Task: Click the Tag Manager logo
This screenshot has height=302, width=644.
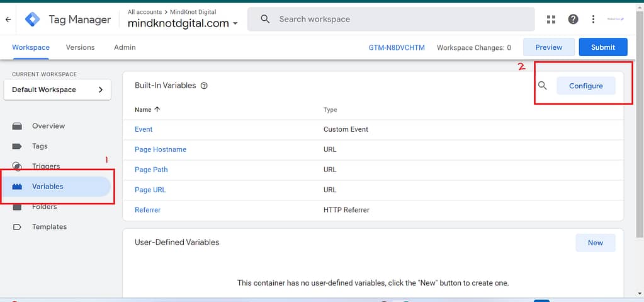Action: pyautogui.click(x=32, y=20)
